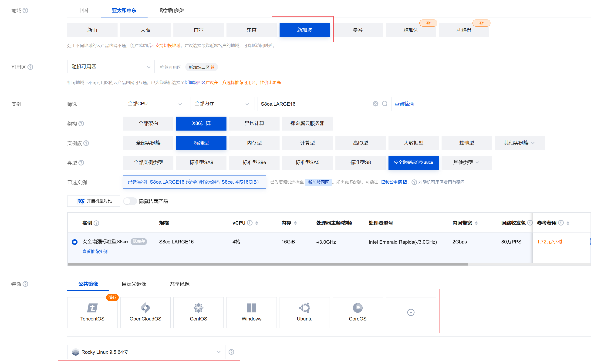
Task: Open the 全部CPU filter dropdown
Action: tap(155, 104)
